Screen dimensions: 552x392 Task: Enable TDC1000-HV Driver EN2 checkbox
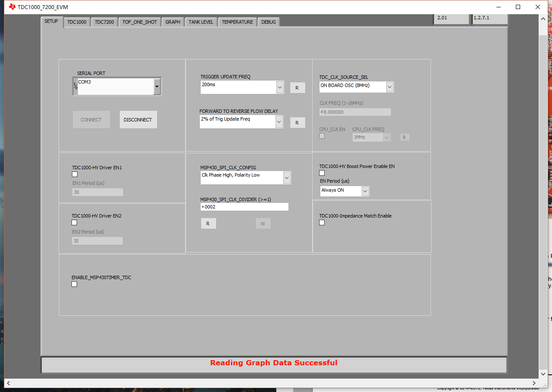pyautogui.click(x=74, y=223)
